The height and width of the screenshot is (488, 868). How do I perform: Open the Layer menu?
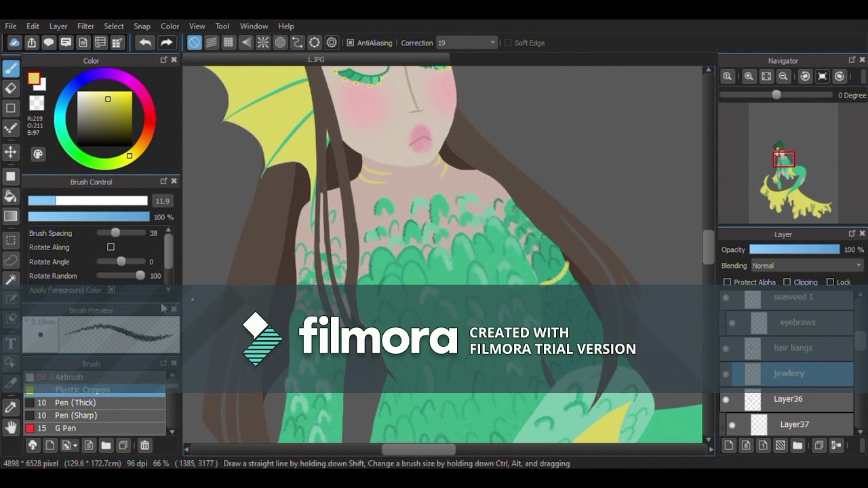tap(58, 26)
